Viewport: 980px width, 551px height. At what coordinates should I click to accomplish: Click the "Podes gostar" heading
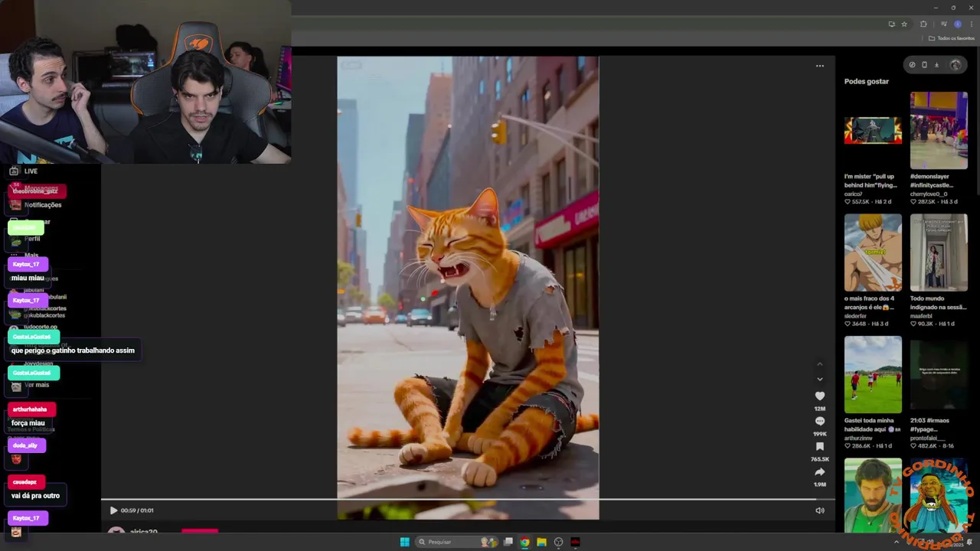pyautogui.click(x=867, y=81)
